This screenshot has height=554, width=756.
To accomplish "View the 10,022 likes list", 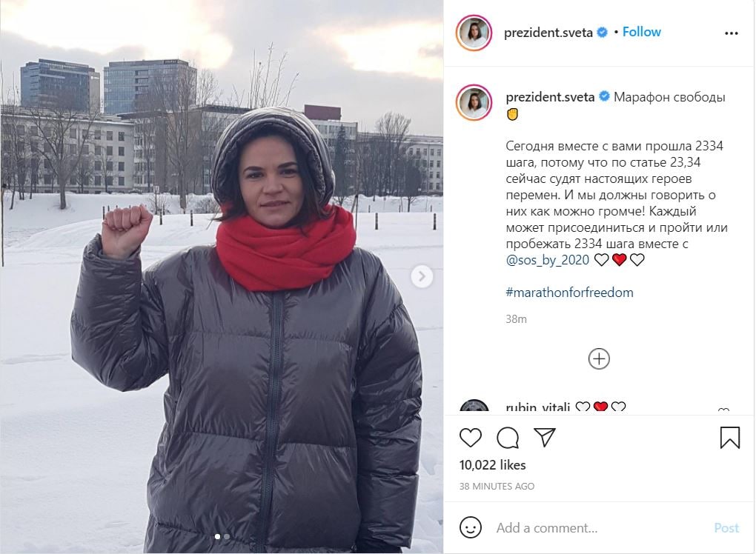I will point(492,465).
